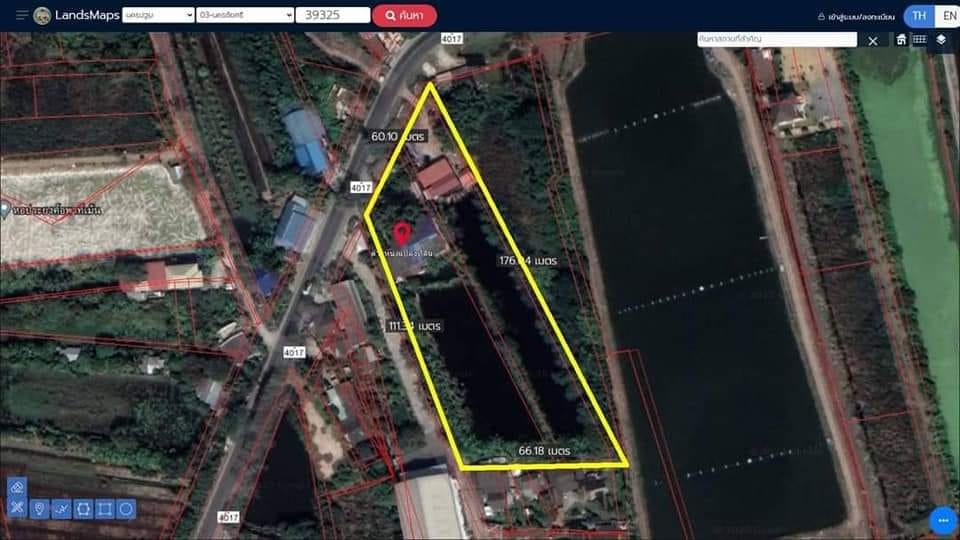The height and width of the screenshot is (540, 960).
Task: Select the line drawing tool
Action: click(61, 509)
